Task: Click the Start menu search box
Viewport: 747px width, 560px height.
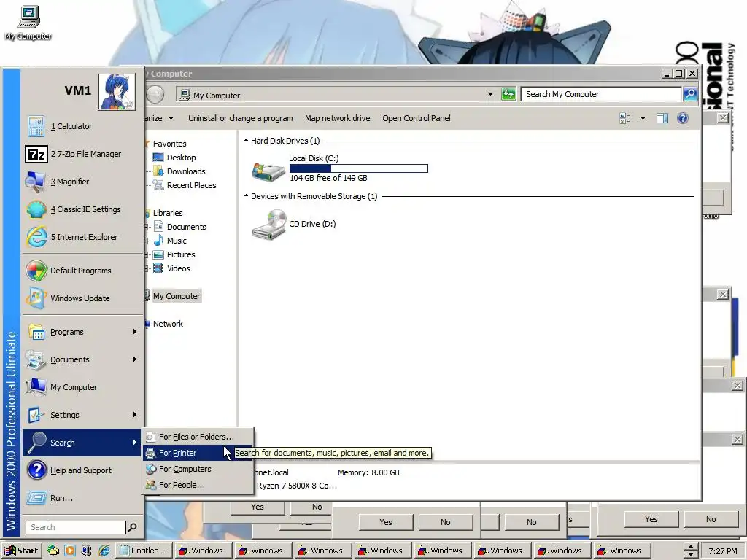Action: click(x=75, y=527)
